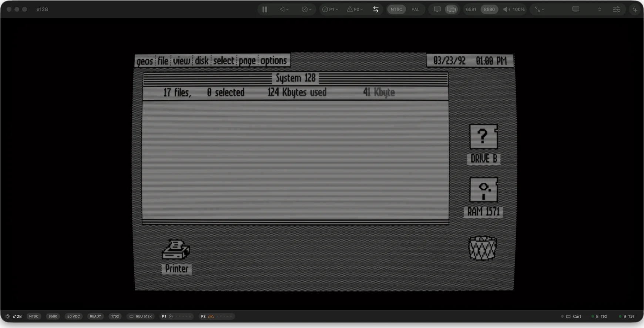Open the page menu

pos(247,61)
